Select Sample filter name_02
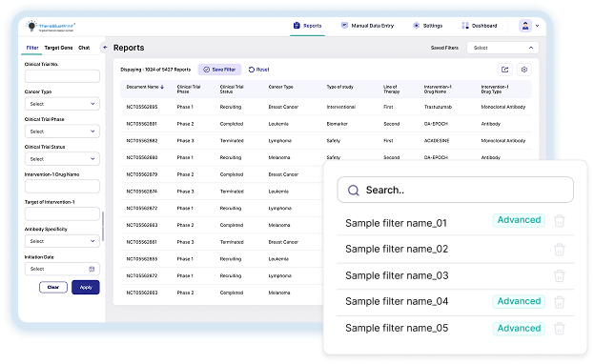This screenshot has height=364, width=594. (397, 249)
